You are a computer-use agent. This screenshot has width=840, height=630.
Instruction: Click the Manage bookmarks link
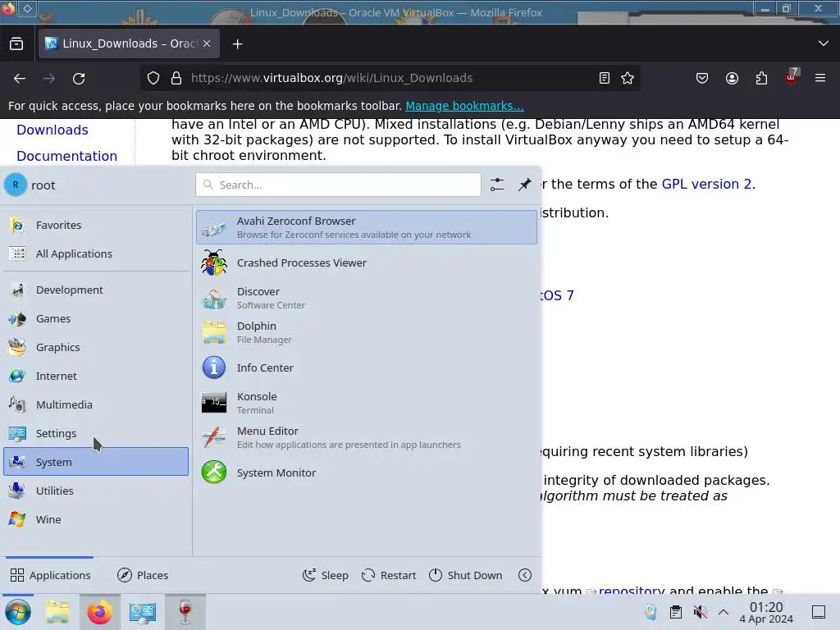pyautogui.click(x=464, y=106)
